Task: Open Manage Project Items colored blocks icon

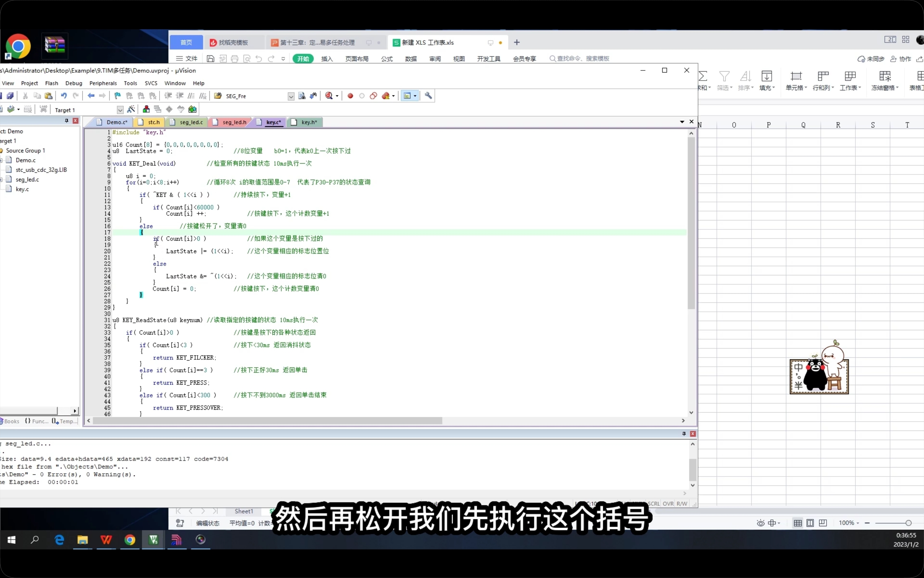Action: (x=146, y=110)
